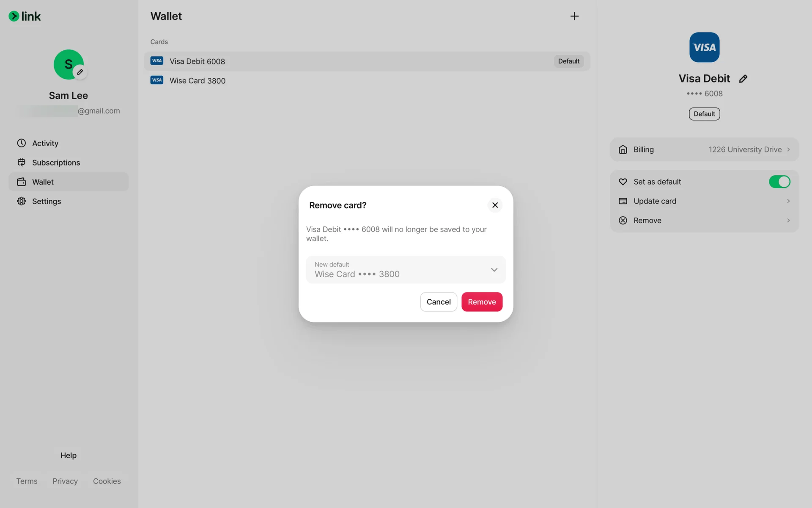Select Wise Card 3800 in list
812x508 pixels.
tap(198, 81)
